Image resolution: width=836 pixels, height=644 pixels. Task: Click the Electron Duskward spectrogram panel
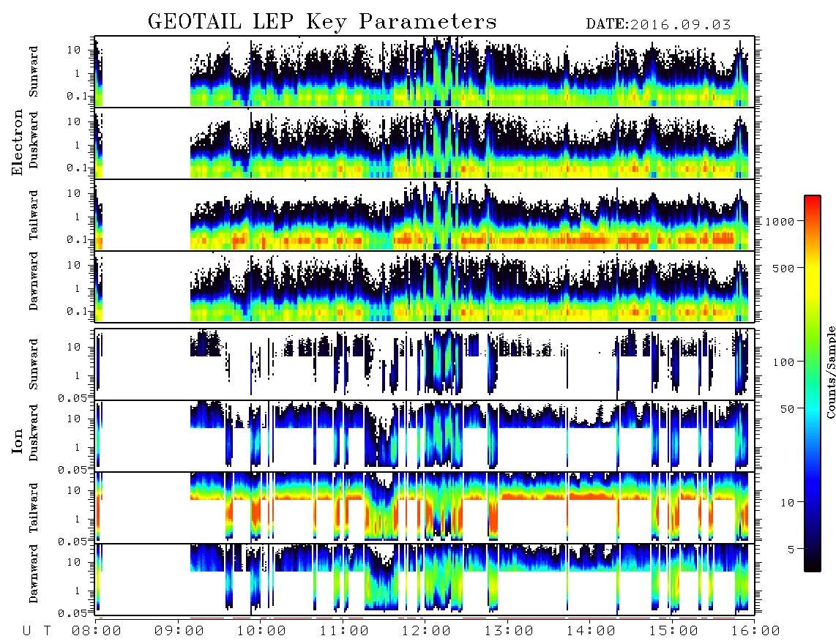coord(425,143)
